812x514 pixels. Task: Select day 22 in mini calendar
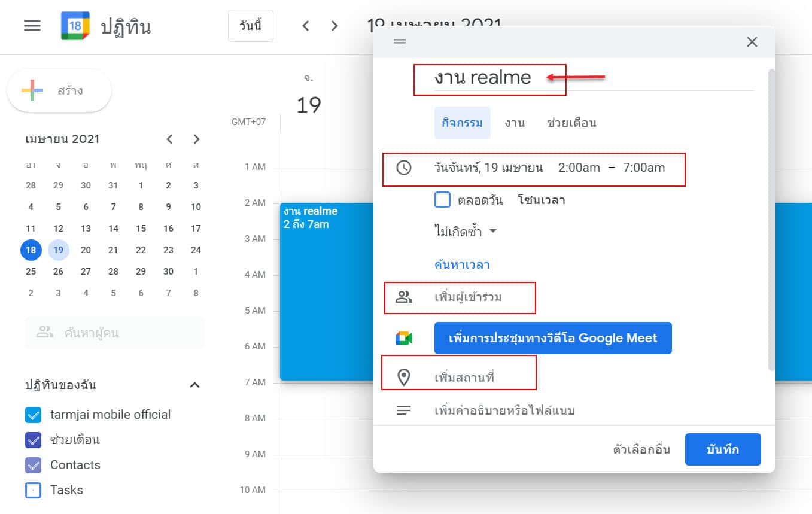tap(141, 250)
